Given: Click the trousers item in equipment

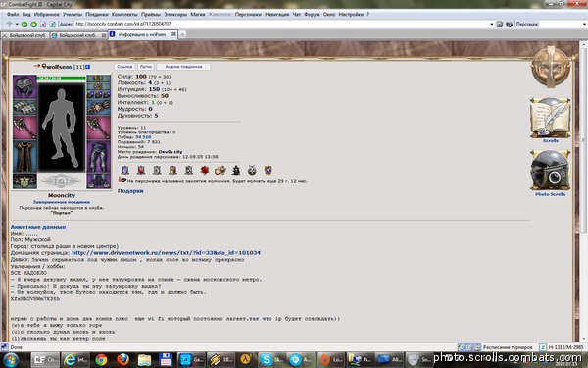Looking at the screenshot, I should click(99, 156).
